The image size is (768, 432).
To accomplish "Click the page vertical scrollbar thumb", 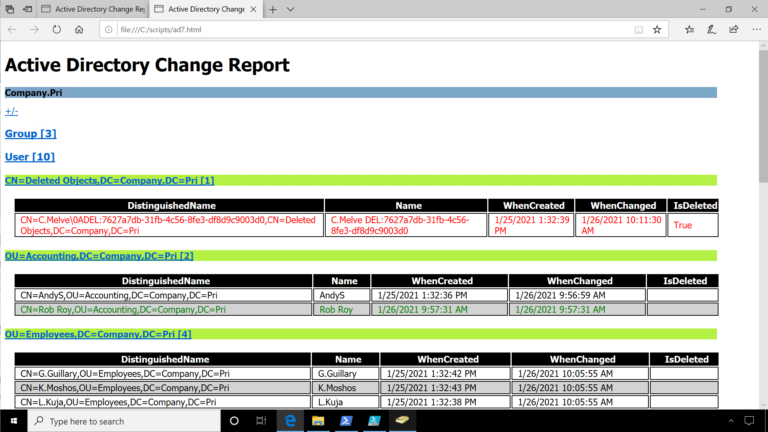I will (763, 115).
